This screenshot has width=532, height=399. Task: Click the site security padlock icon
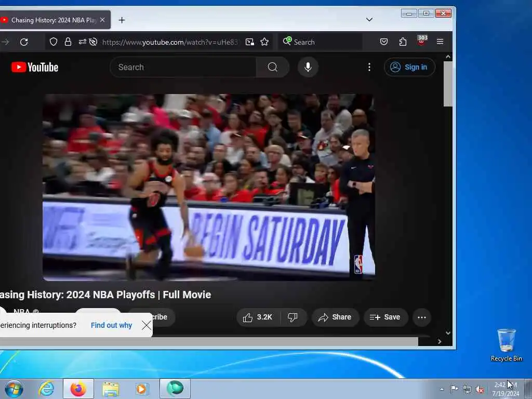point(68,42)
